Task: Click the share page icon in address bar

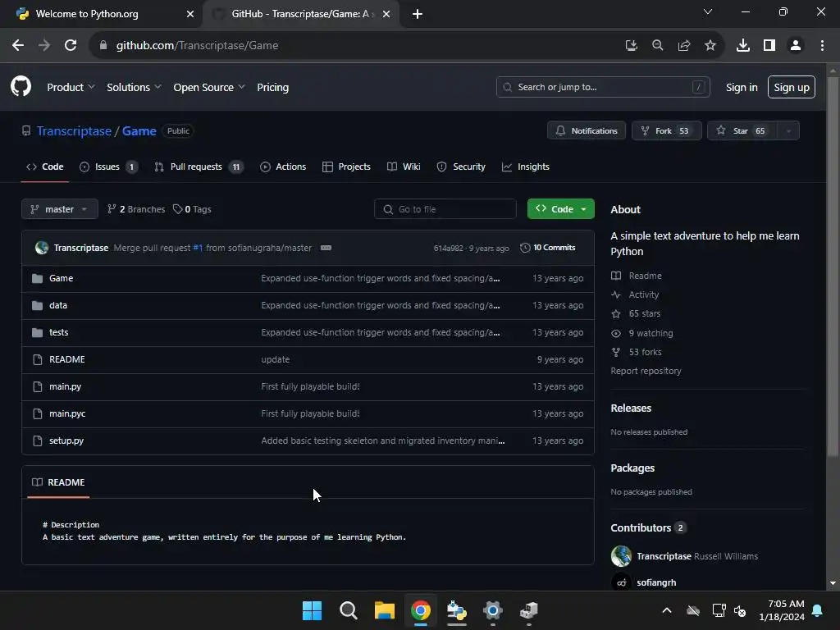Action: pyautogui.click(x=683, y=46)
